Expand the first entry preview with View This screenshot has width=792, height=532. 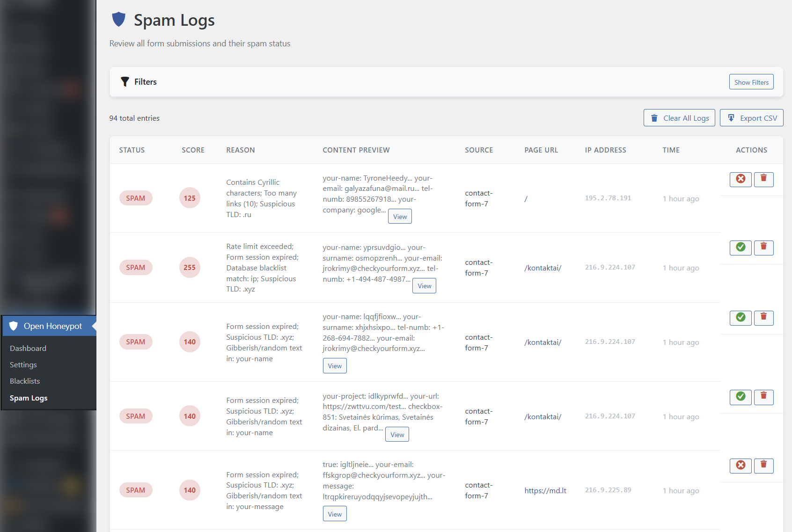(x=399, y=216)
